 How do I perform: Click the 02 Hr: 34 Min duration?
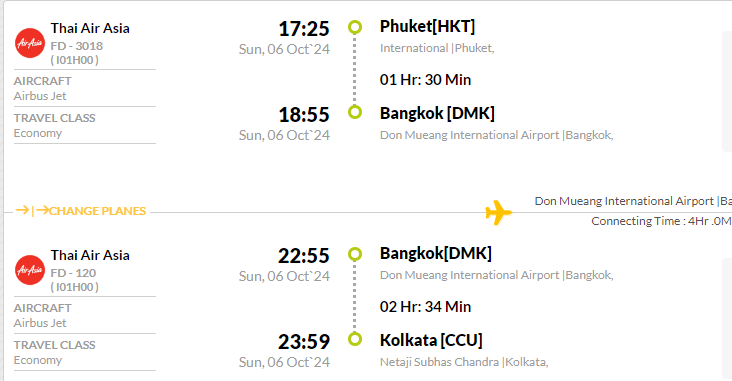click(425, 307)
